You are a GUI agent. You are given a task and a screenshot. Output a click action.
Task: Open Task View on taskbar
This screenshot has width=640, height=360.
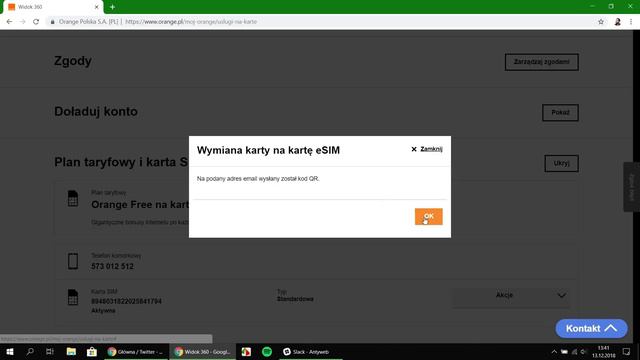click(50, 351)
